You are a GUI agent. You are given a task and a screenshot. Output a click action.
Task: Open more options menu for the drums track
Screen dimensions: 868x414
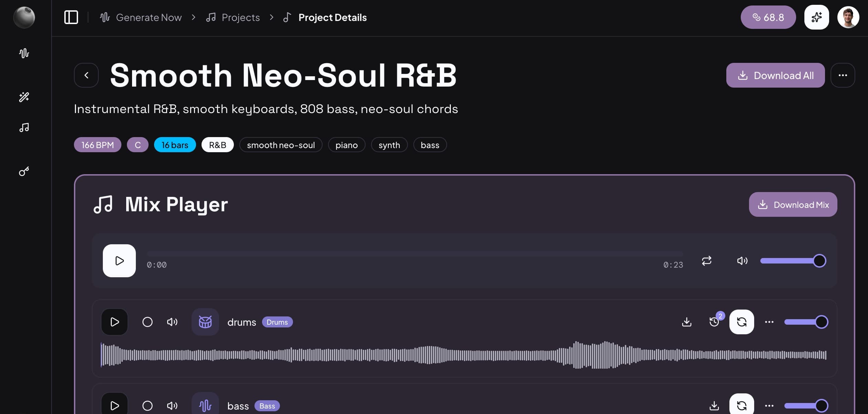click(x=769, y=322)
